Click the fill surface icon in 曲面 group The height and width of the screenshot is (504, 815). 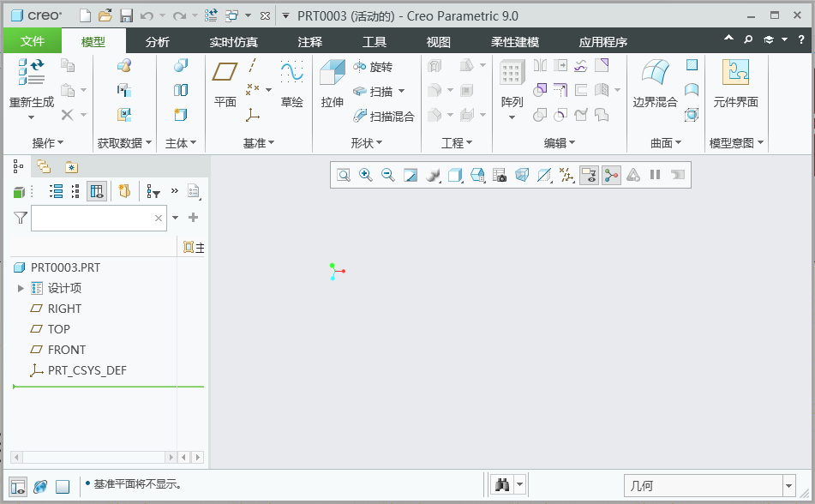click(x=692, y=64)
